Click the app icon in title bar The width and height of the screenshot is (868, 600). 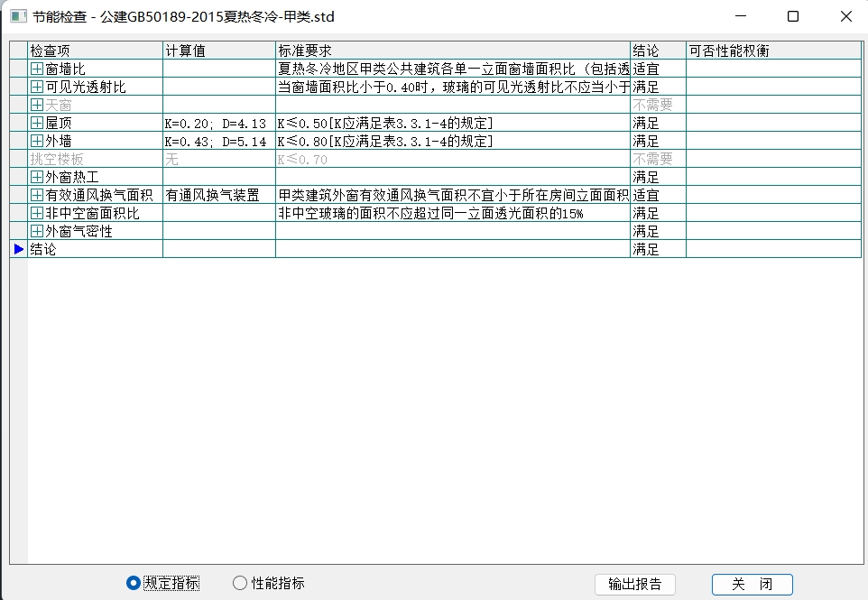(18, 16)
